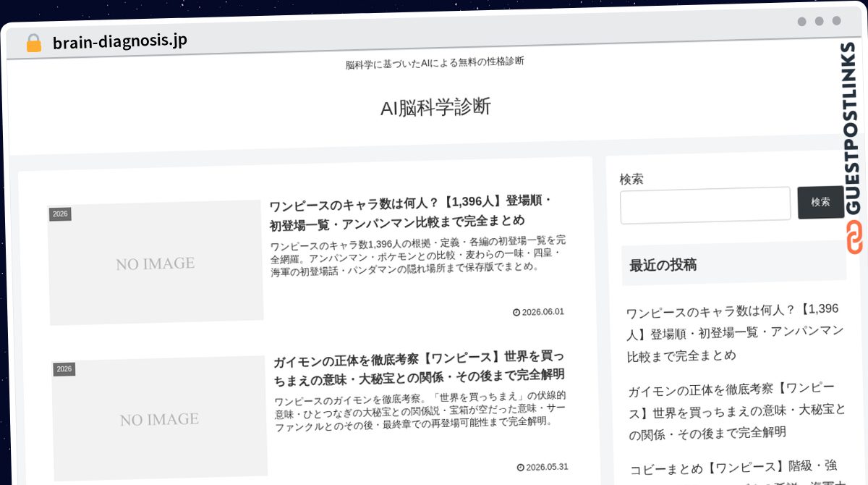Click the 2026 label on the ワンピースのキャラ数 thumbnail
Screen dimensions: 868x485
pos(60,214)
